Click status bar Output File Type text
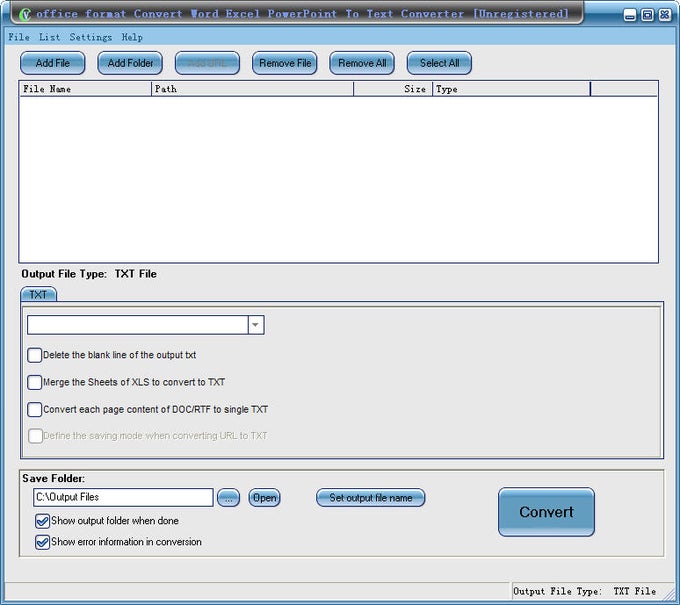 tap(584, 591)
